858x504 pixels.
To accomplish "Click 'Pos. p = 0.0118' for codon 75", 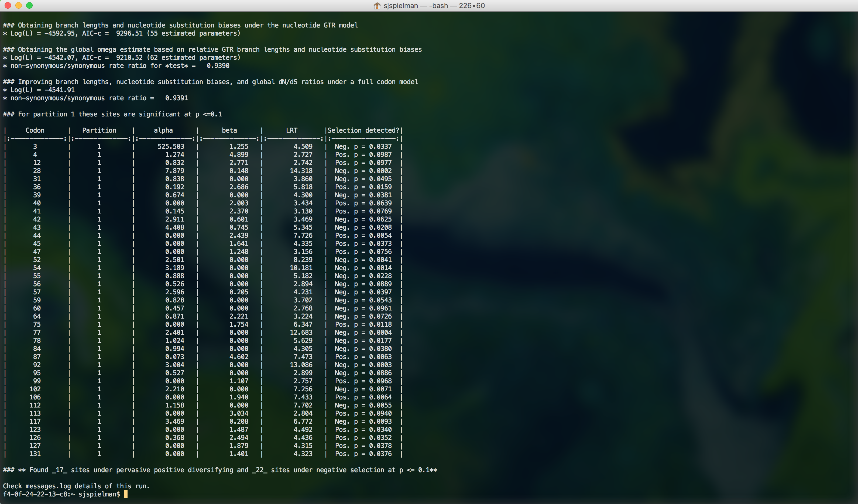I will (x=363, y=324).
